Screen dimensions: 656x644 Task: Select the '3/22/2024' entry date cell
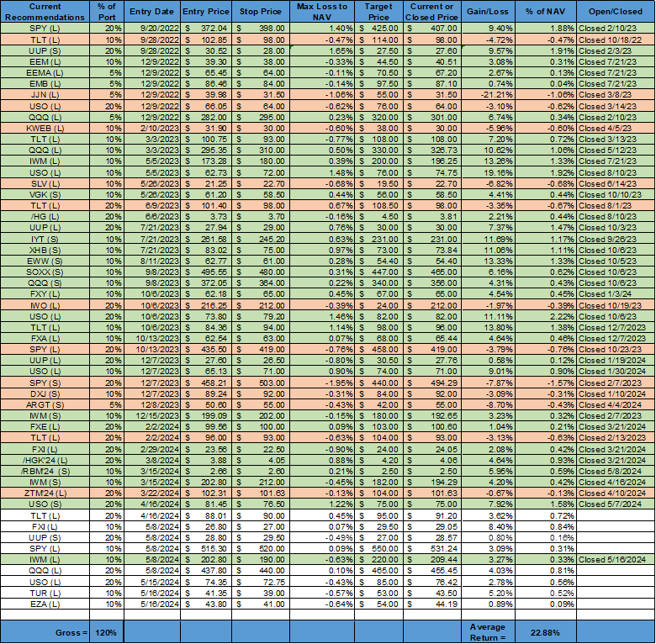pyautogui.click(x=152, y=493)
